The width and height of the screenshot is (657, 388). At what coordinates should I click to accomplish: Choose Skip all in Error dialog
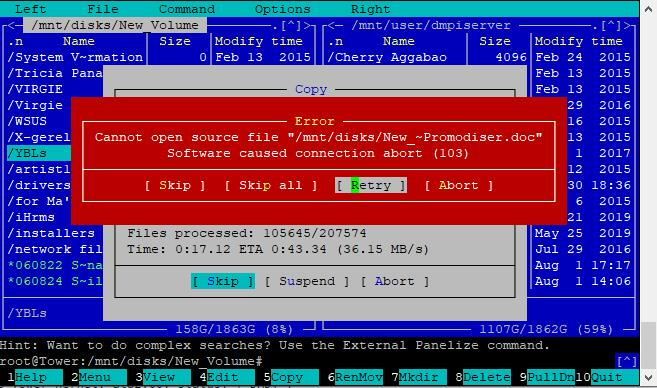click(271, 185)
